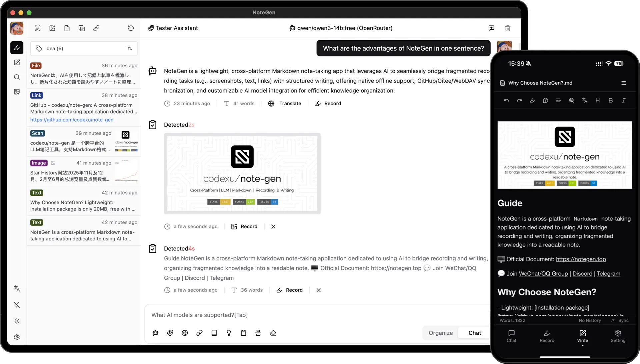Select the screenshot capture record tool

[37, 28]
